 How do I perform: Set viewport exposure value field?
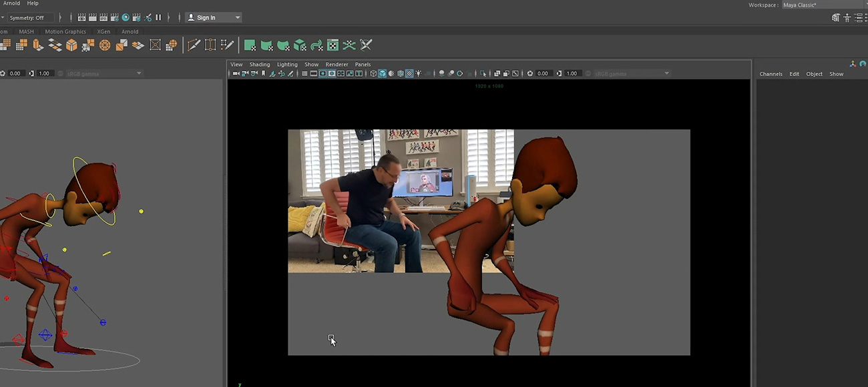pyautogui.click(x=544, y=73)
